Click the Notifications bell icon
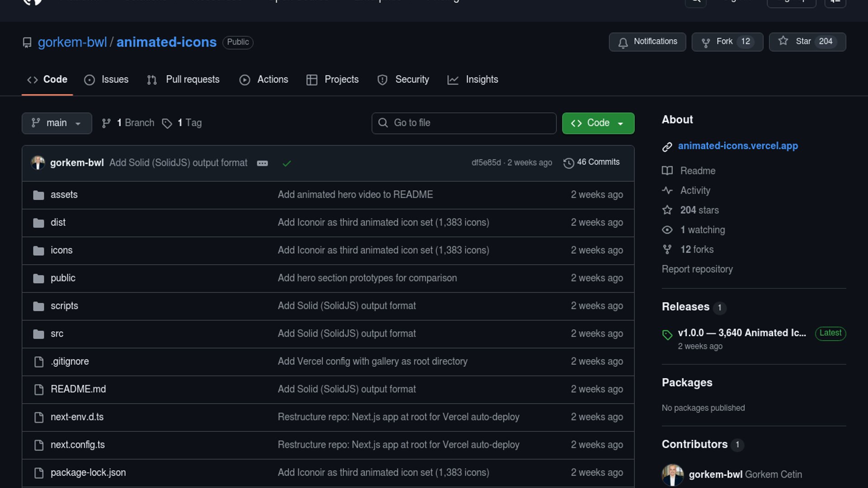The image size is (868, 488). pyautogui.click(x=623, y=42)
